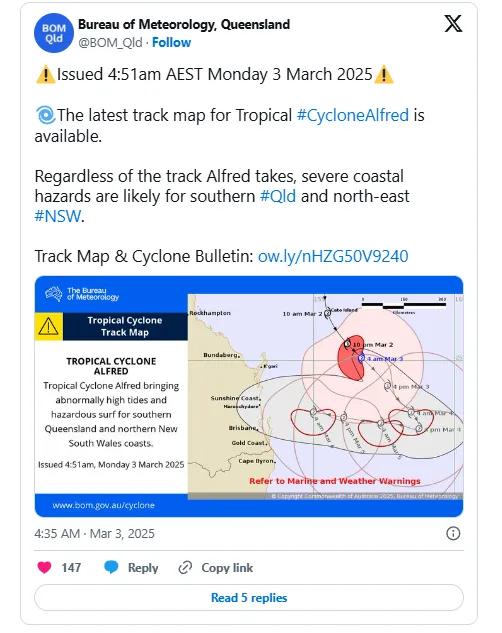
Task: Click the yellow warning triangle on map
Action: pyautogui.click(x=48, y=326)
